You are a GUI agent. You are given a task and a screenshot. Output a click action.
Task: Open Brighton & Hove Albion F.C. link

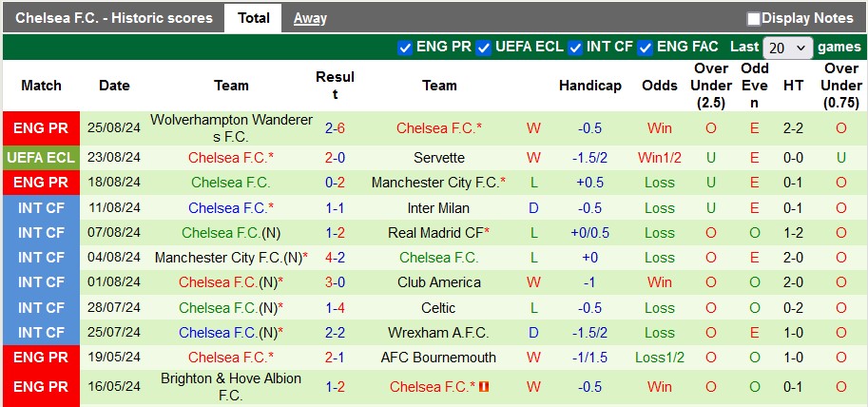coord(231,386)
